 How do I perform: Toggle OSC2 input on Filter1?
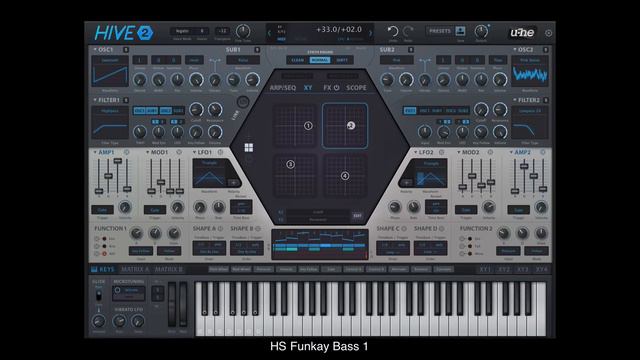(x=165, y=111)
